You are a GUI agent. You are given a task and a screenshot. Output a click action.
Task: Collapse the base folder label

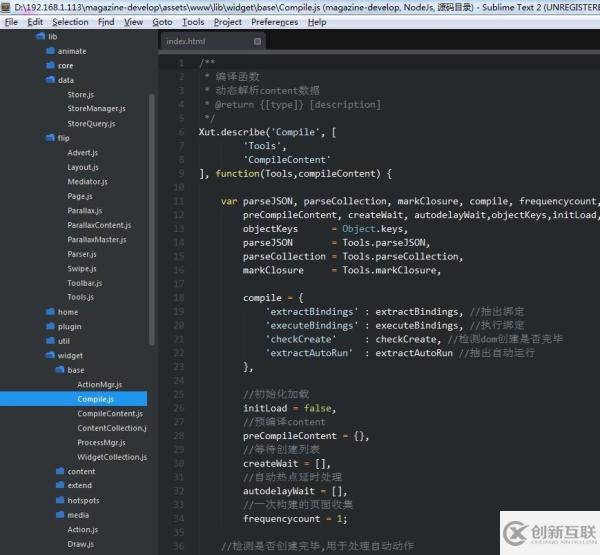[76, 370]
